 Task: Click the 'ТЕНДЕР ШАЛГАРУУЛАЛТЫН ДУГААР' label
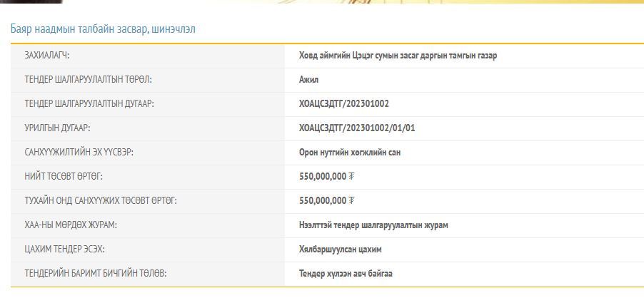[x=89, y=104]
